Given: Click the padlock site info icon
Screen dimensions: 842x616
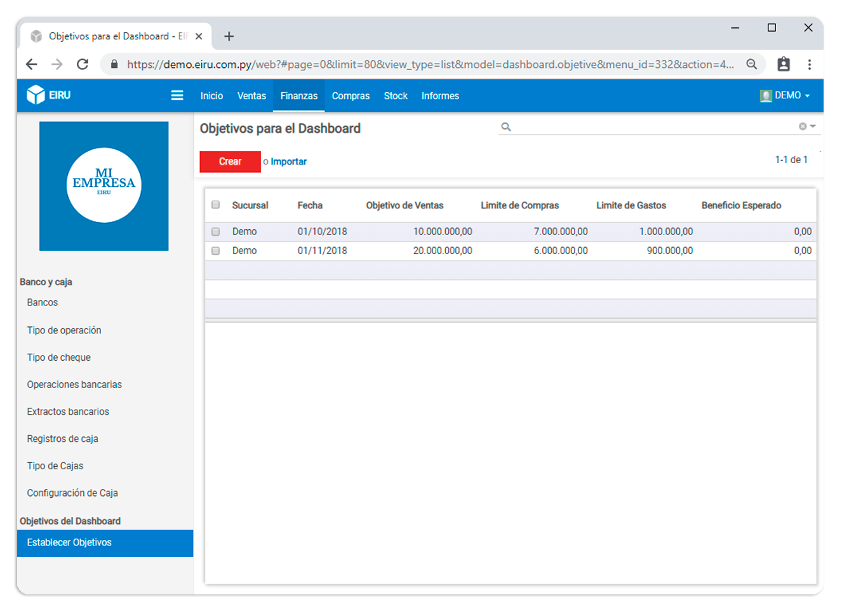Looking at the screenshot, I should coord(114,64).
